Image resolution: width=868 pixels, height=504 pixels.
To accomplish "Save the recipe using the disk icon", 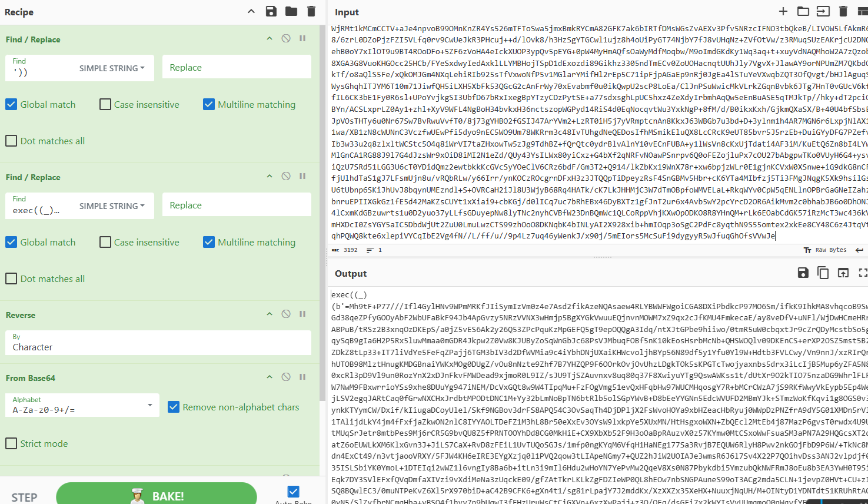I will pyautogui.click(x=271, y=11).
